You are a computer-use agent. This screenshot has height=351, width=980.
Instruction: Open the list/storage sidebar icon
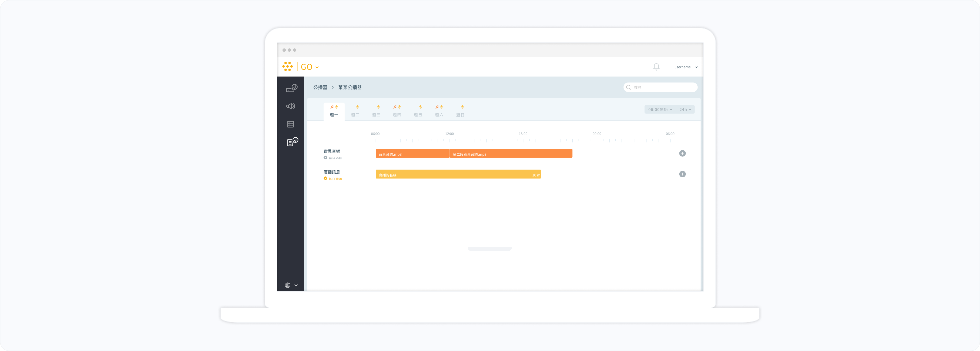point(291,124)
